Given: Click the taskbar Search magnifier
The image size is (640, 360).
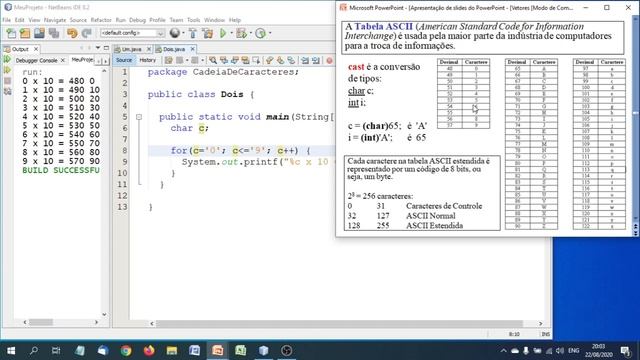Looking at the screenshot, I should coord(34,351).
